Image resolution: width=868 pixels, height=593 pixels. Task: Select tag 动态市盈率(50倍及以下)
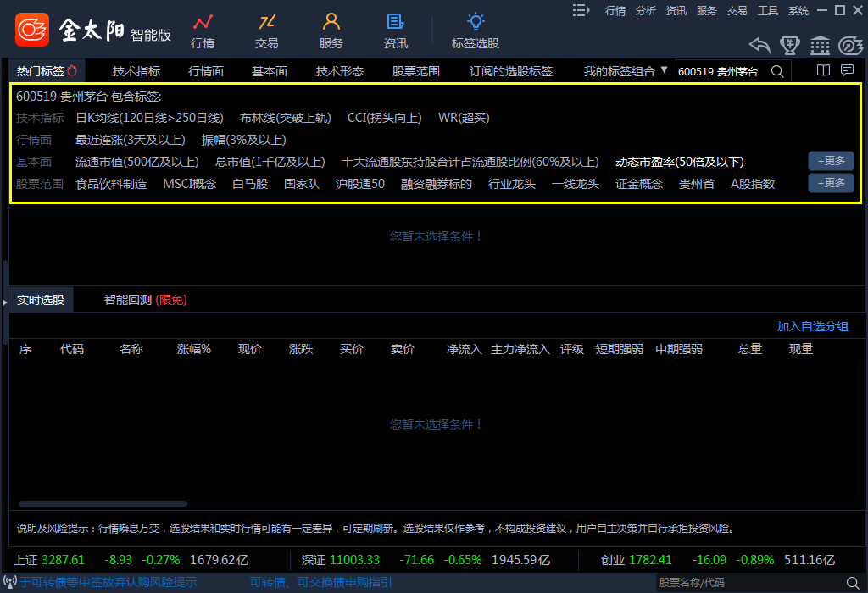(679, 162)
